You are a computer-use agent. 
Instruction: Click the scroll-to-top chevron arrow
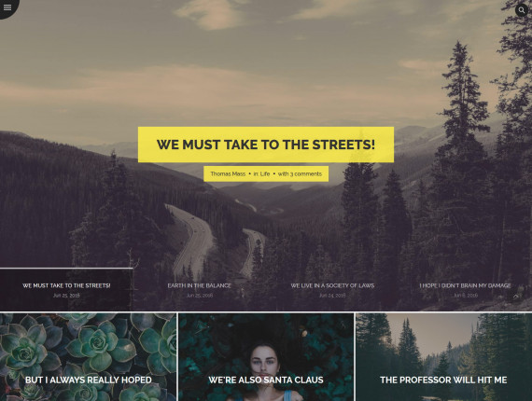click(516, 297)
